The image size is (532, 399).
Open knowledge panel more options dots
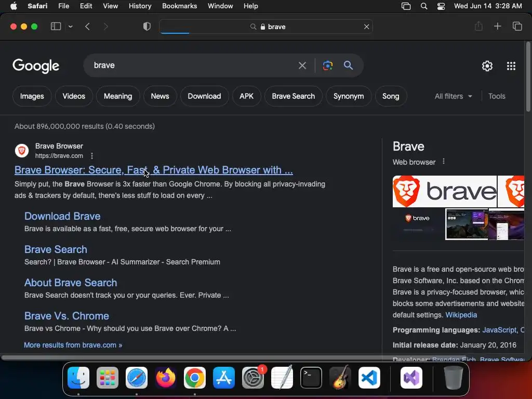[444, 162]
